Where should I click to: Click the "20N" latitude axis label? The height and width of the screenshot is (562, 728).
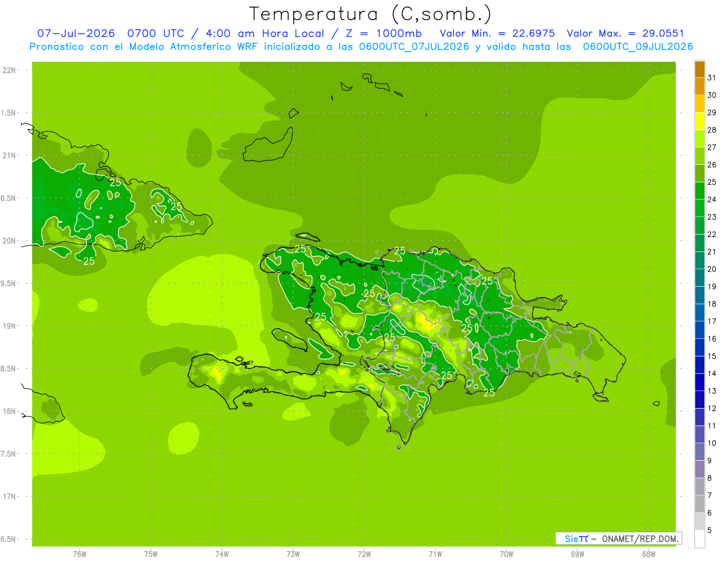point(10,241)
